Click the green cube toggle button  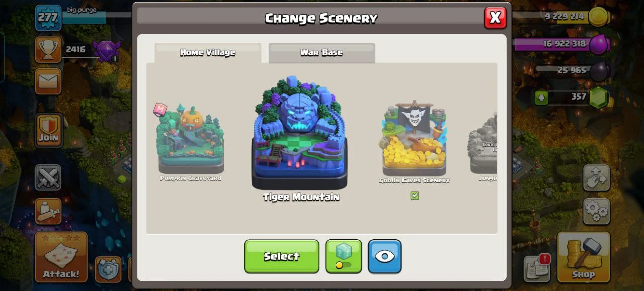pyautogui.click(x=344, y=256)
